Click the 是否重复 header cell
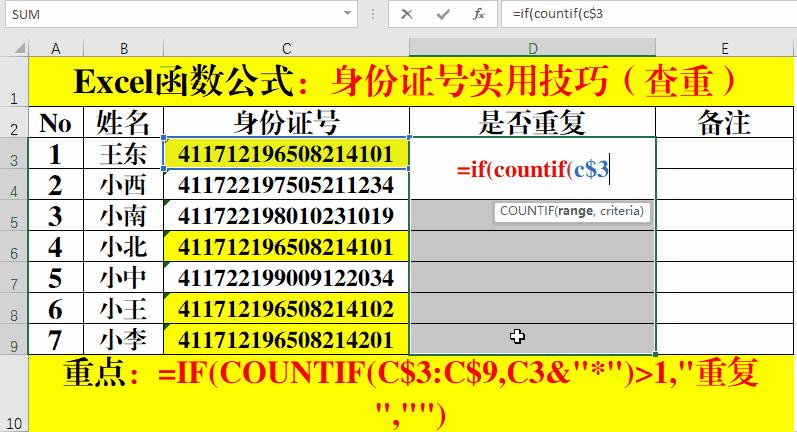The width and height of the screenshot is (797, 432). click(x=533, y=122)
